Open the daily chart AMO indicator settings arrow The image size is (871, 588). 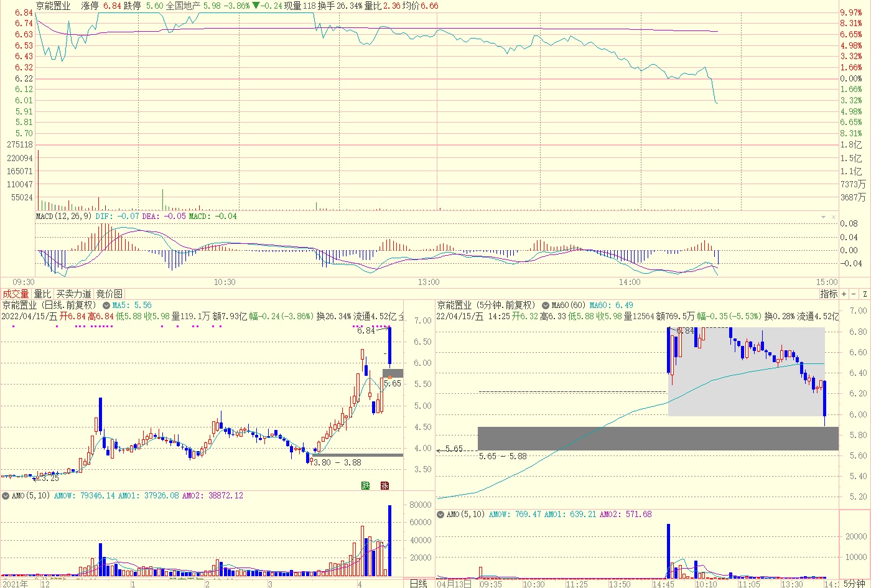pyautogui.click(x=6, y=496)
